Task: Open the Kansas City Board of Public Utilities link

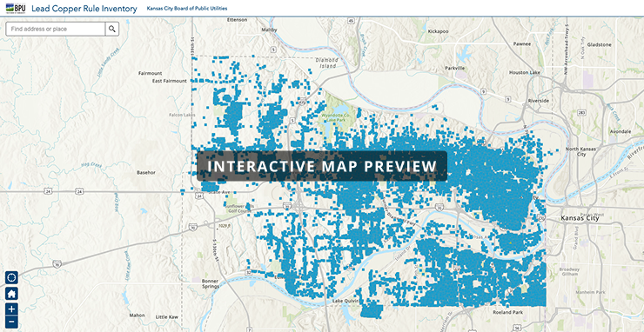Action: pos(187,8)
